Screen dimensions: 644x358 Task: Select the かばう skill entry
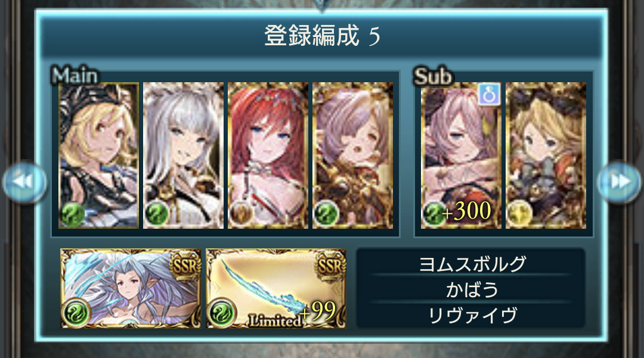coord(472,289)
